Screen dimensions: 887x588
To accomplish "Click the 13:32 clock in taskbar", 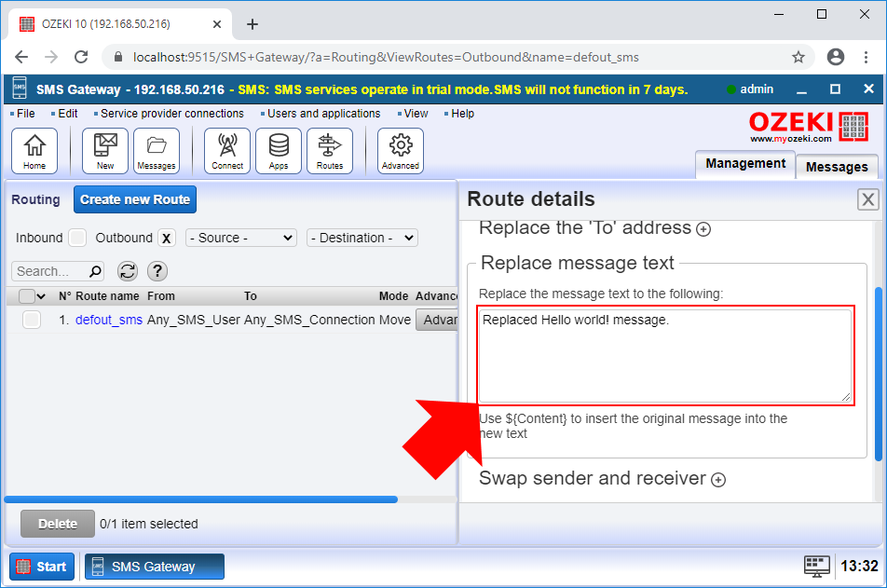I will pos(859,566).
